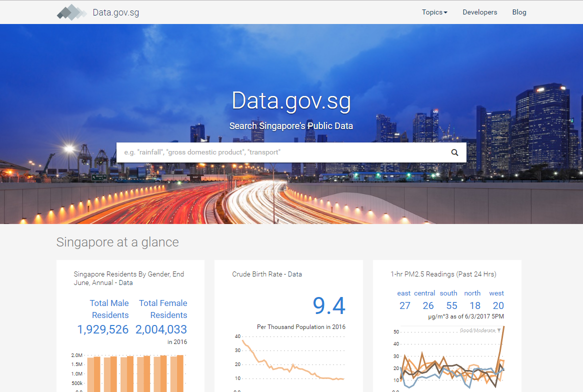583x392 pixels.
Task: Click the Total Female Residents figure
Action: pos(161,329)
